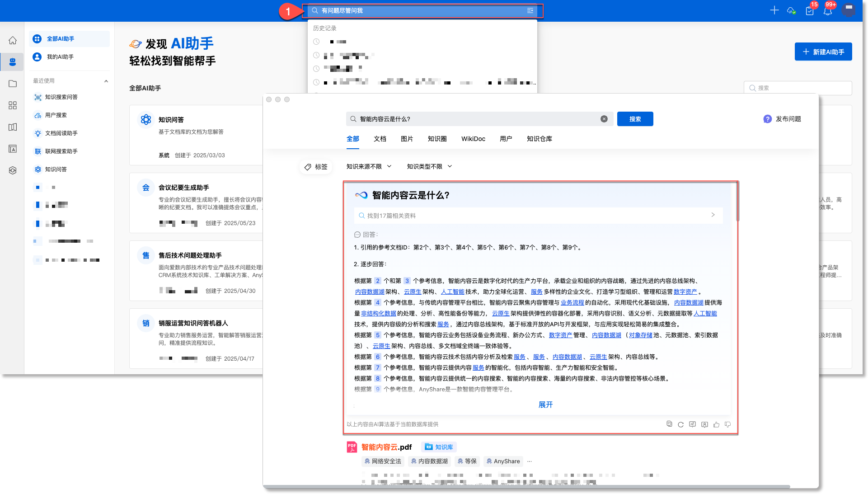The width and height of the screenshot is (868, 494).
Task: Switch to the WikiDoc tab
Action: pos(473,139)
